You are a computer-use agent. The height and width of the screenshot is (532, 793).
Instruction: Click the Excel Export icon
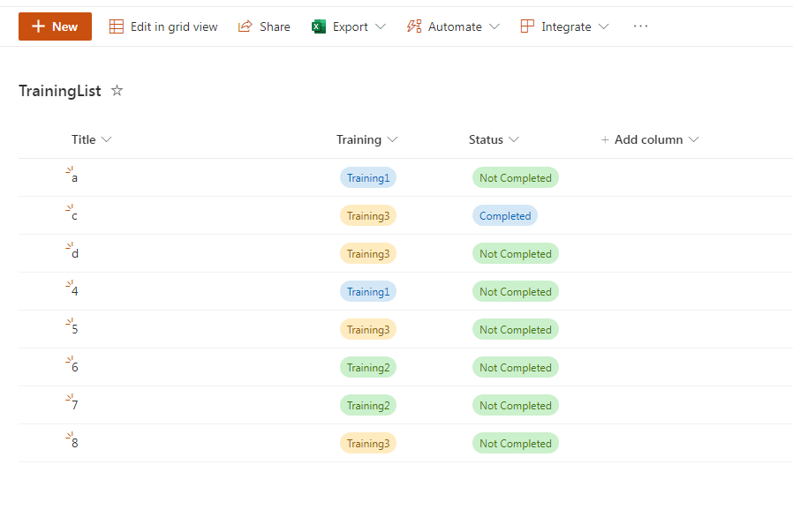click(x=319, y=26)
